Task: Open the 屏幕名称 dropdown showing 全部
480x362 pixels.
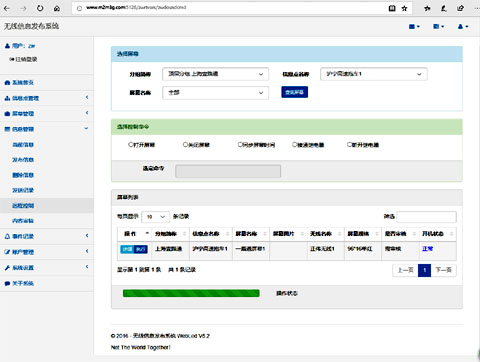Action: (x=215, y=93)
